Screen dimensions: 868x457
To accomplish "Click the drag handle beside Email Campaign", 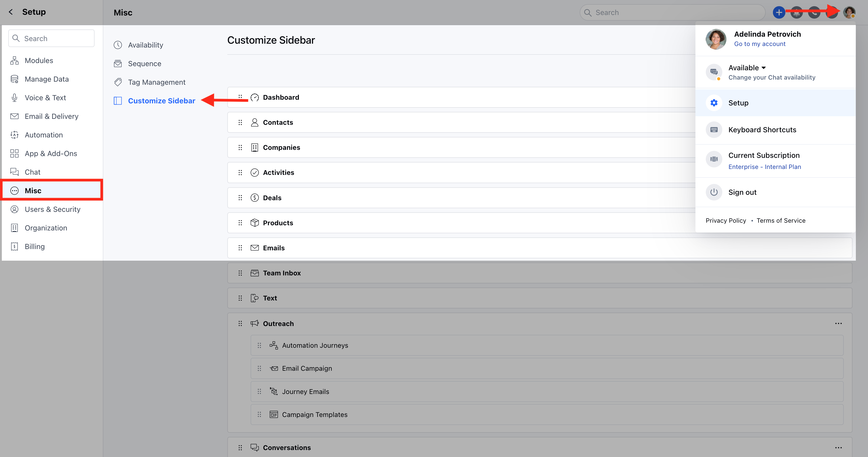I will point(259,368).
